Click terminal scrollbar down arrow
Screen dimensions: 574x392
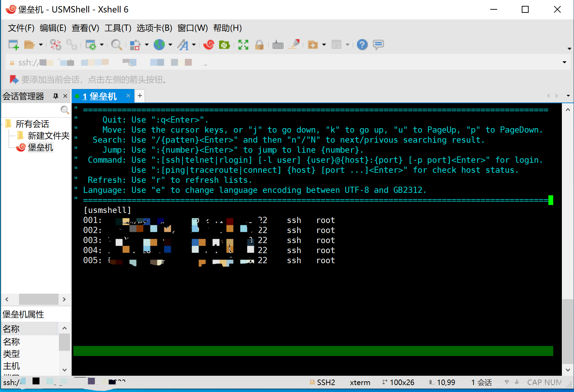point(568,370)
